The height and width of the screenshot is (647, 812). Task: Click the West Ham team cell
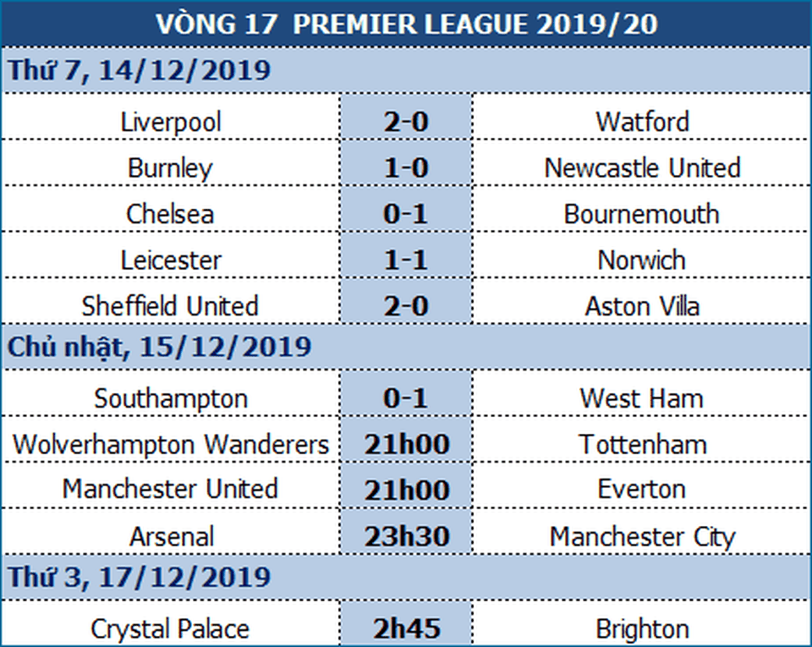[x=642, y=398]
